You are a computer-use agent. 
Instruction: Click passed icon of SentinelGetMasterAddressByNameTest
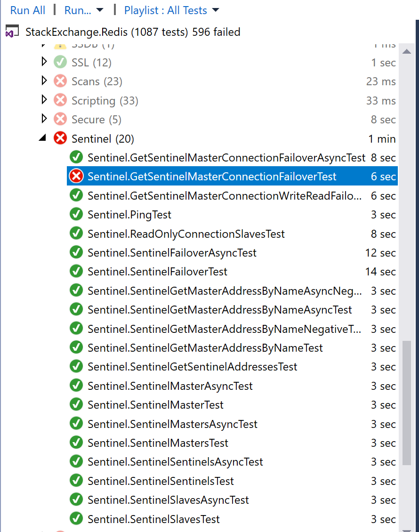(x=76, y=347)
